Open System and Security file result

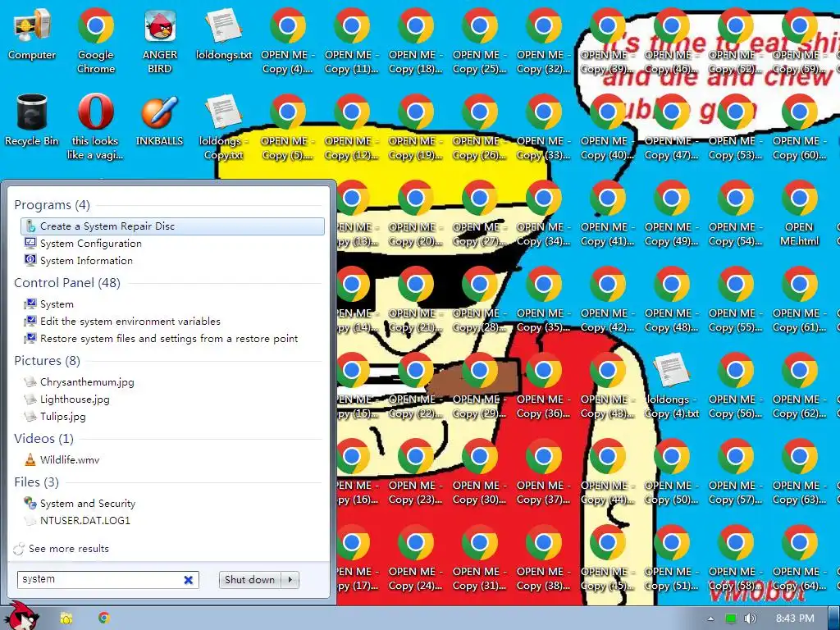[172, 503]
